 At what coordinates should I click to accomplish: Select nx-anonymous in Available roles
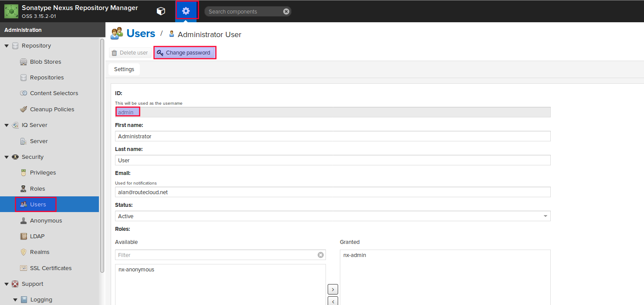click(136, 270)
